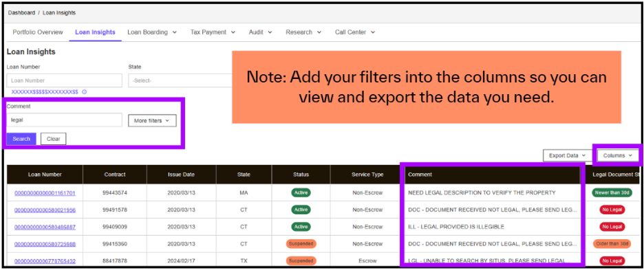The height and width of the screenshot is (270, 644).
Task: Click Loan Insights in the breadcrumb
Action: click(59, 13)
